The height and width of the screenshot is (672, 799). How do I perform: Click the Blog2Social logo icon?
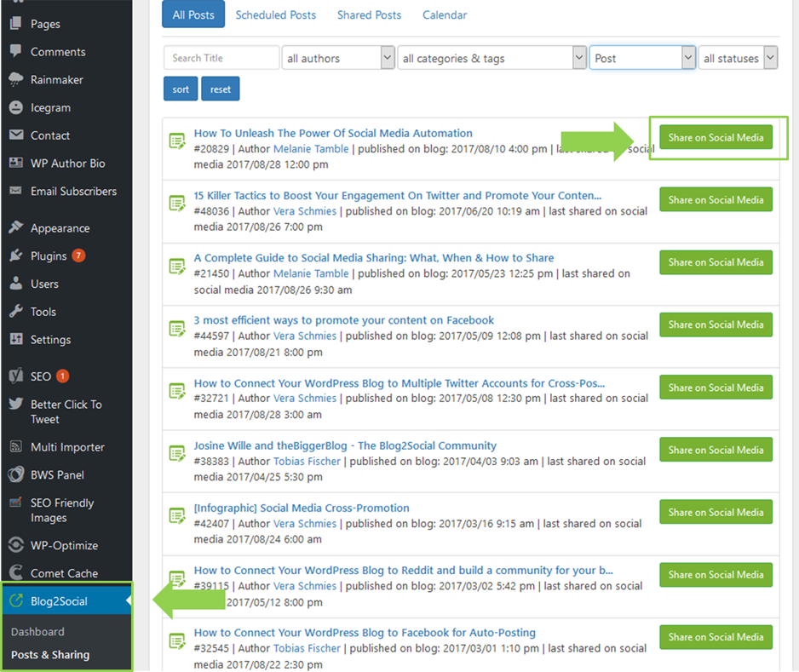tap(16, 600)
